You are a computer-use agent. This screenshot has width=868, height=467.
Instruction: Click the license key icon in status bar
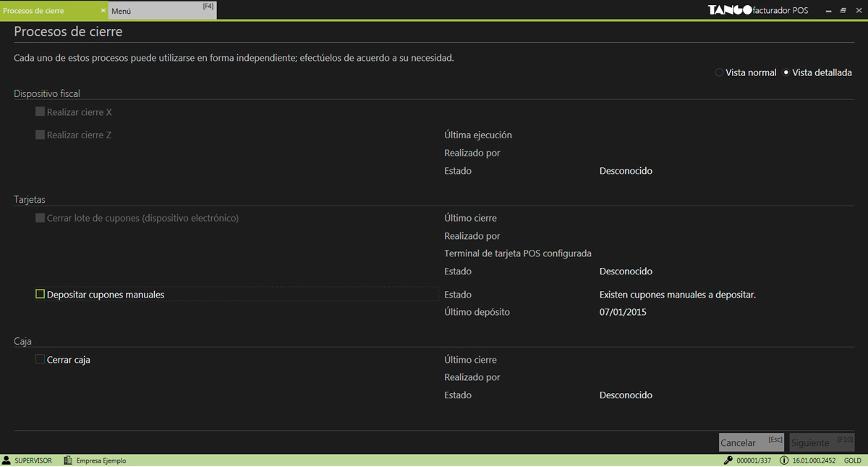coord(728,460)
